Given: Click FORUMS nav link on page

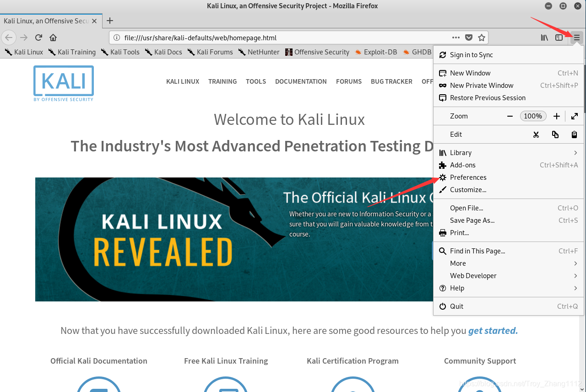Looking at the screenshot, I should pyautogui.click(x=349, y=81).
